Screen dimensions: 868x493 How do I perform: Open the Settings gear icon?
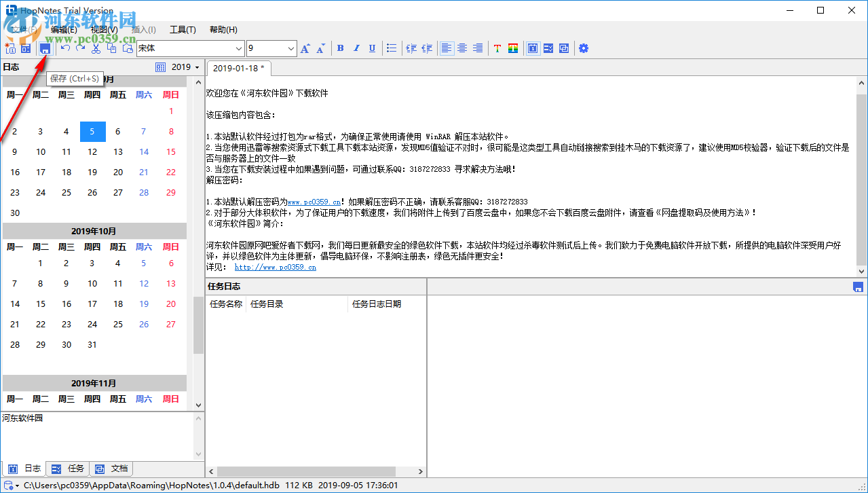click(x=583, y=48)
